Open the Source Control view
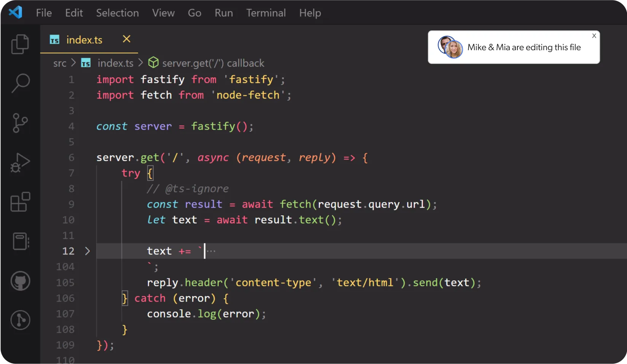 (x=20, y=122)
